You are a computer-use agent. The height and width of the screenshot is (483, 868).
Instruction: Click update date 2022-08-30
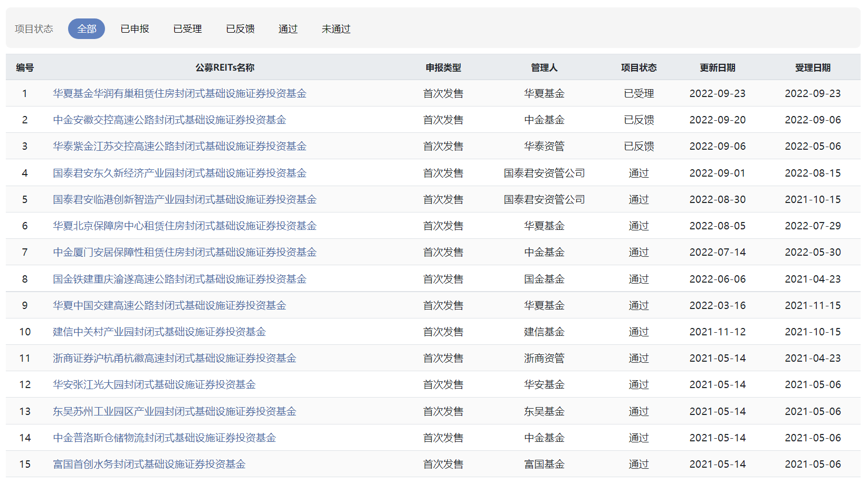point(718,199)
